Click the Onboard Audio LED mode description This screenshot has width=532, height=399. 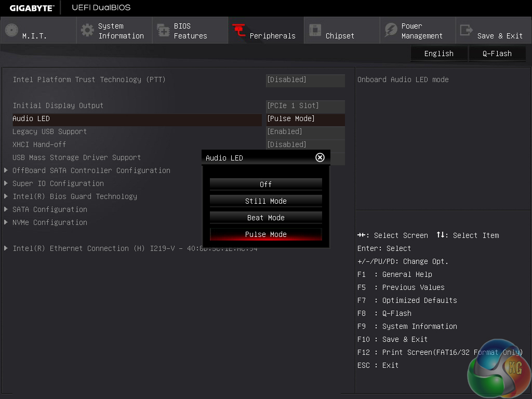(403, 79)
